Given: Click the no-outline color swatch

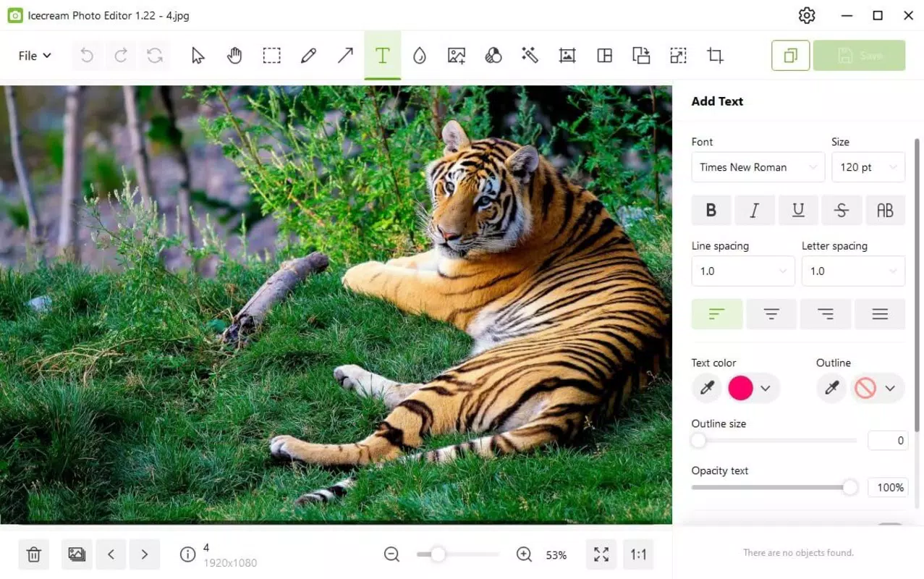Looking at the screenshot, I should click(x=865, y=389).
